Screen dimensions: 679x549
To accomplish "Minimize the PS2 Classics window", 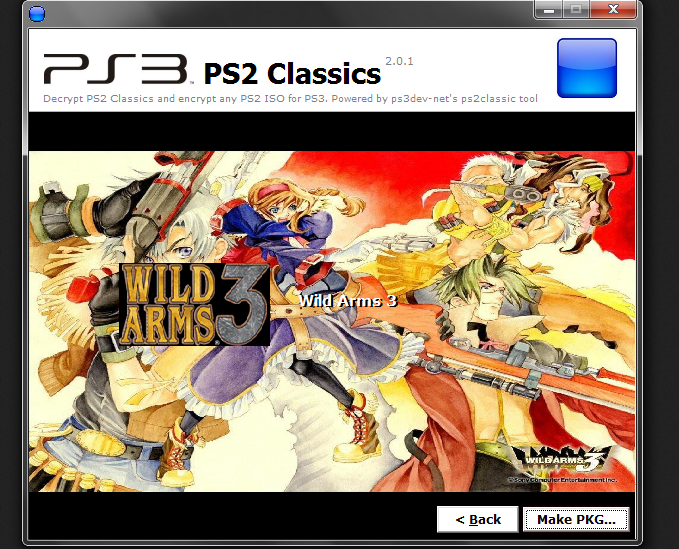I will point(549,10).
